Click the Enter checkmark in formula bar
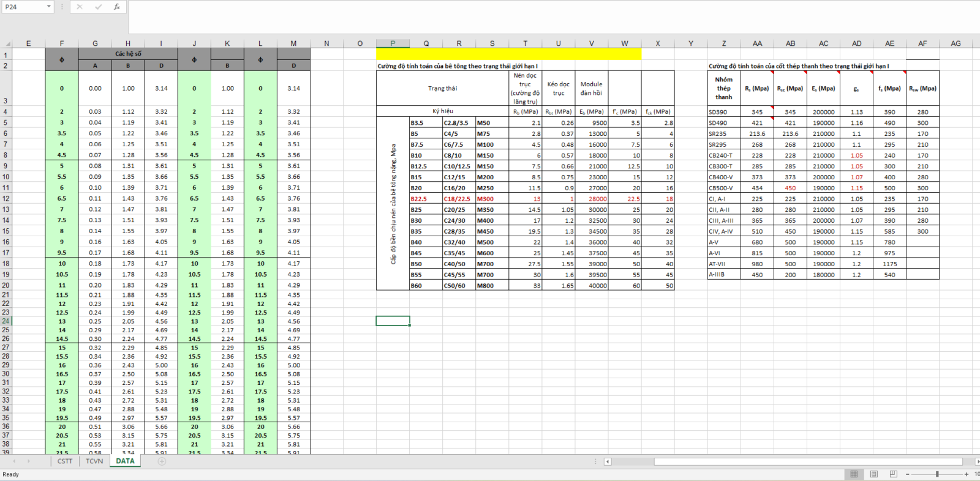Image resolution: width=980 pixels, height=481 pixels. 98,7
